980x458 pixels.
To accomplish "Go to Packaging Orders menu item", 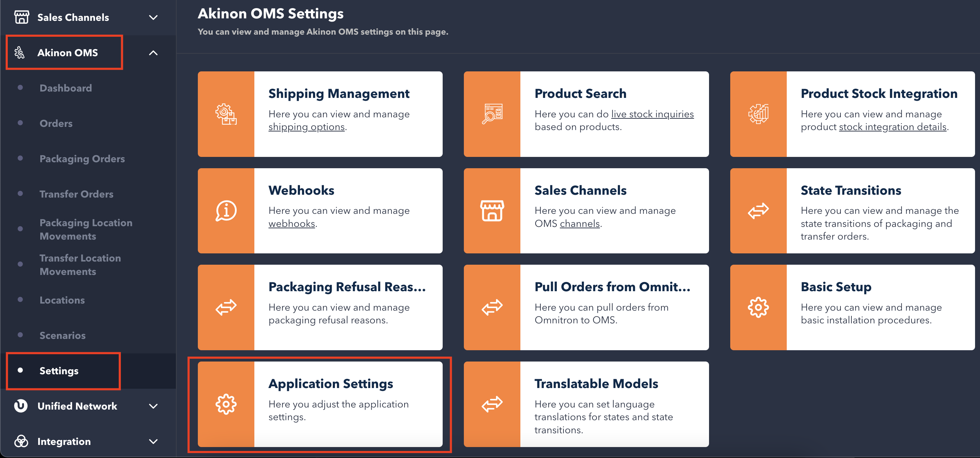I will tap(82, 159).
